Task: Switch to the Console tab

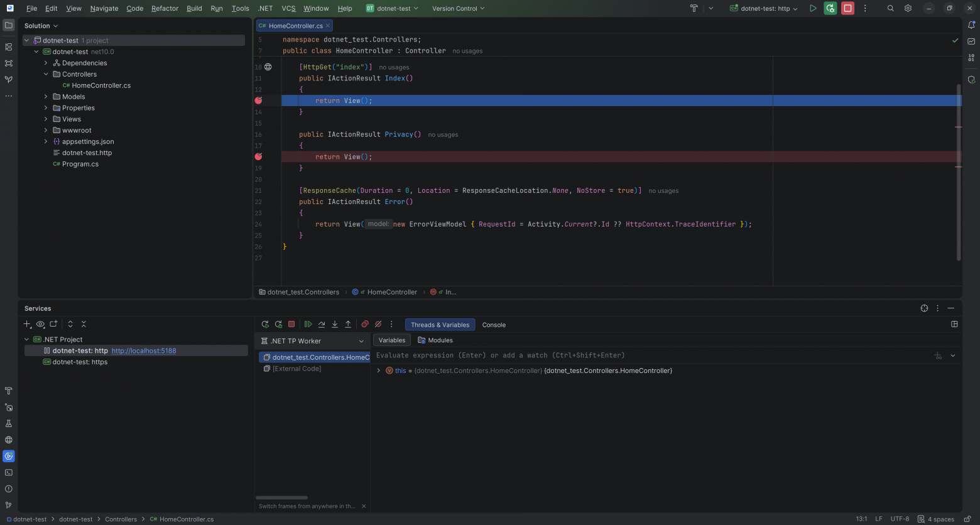Action: coord(494,325)
